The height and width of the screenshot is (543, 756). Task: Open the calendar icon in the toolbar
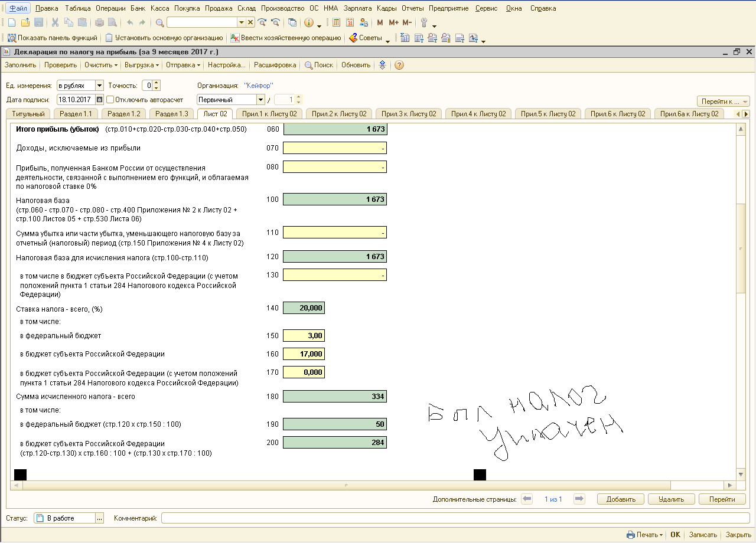350,22
